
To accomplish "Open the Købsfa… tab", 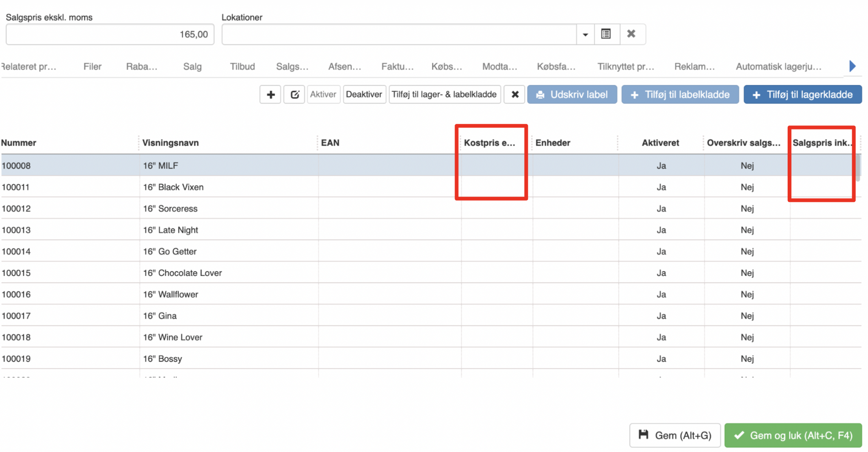I will [556, 66].
